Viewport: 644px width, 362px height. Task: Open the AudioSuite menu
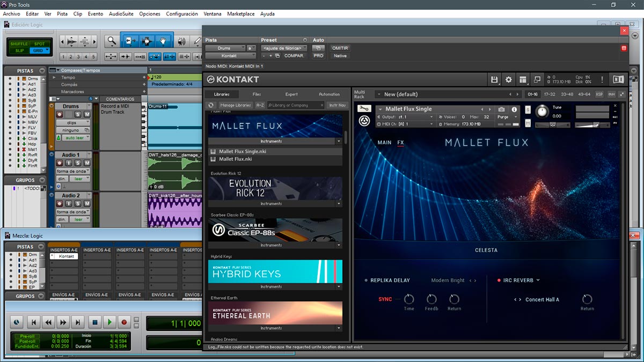[x=121, y=14]
